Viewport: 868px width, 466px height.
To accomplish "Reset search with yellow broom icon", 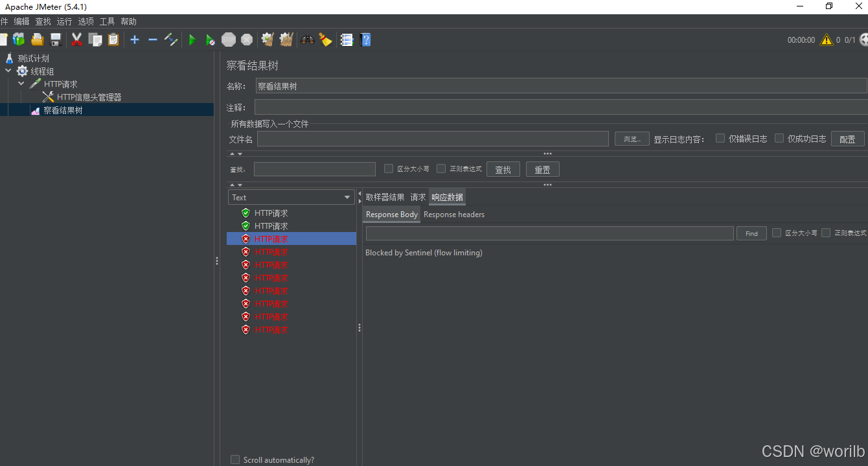I will pyautogui.click(x=325, y=40).
